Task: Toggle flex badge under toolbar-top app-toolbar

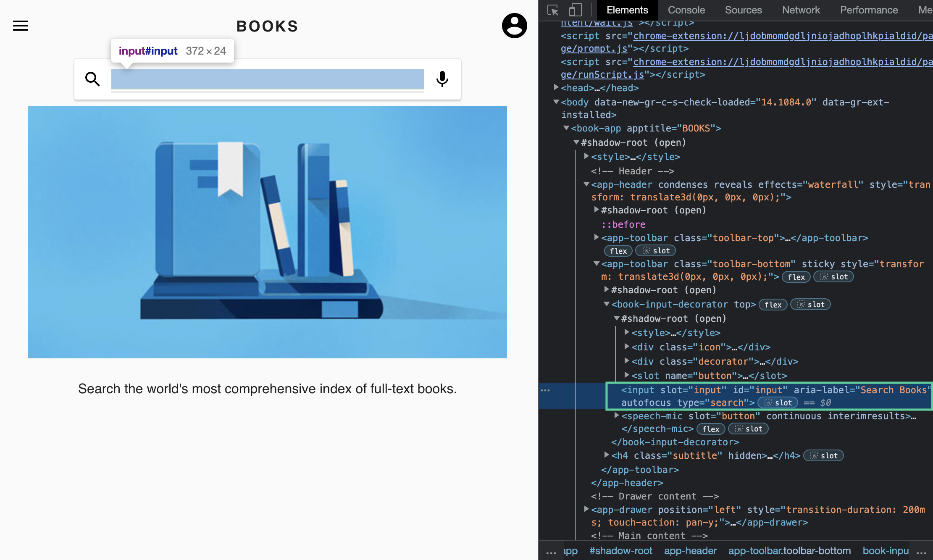Action: [618, 251]
